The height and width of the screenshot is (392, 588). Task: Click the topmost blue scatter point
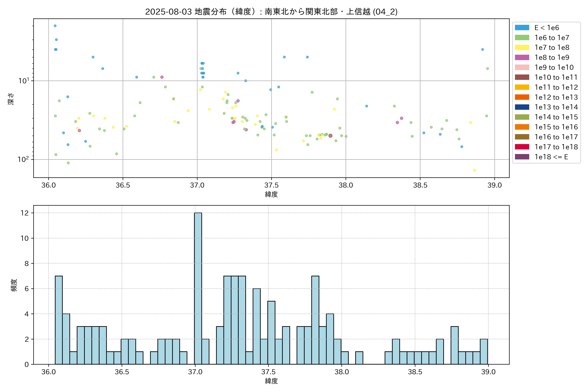point(55,26)
